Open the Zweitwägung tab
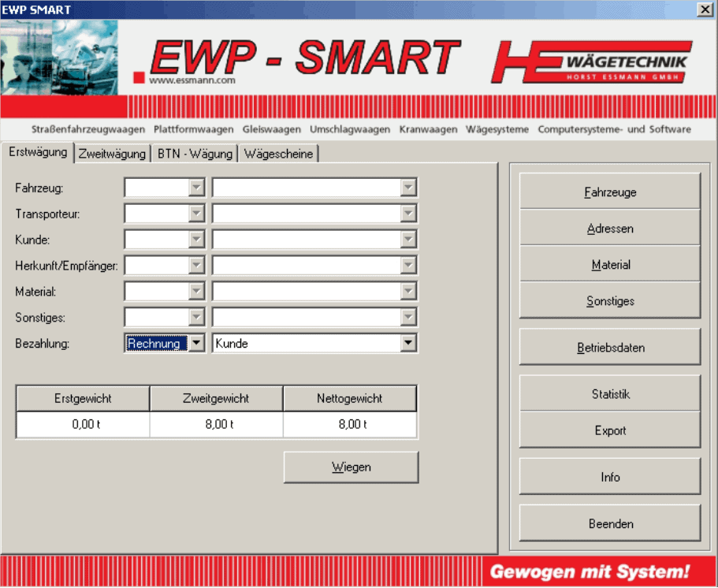 pos(112,154)
